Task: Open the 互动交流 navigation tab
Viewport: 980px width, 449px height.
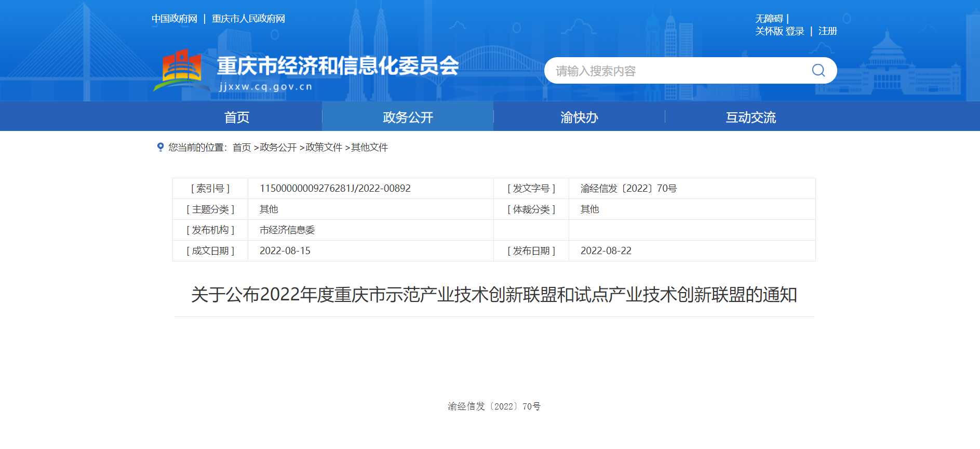Action: (750, 117)
